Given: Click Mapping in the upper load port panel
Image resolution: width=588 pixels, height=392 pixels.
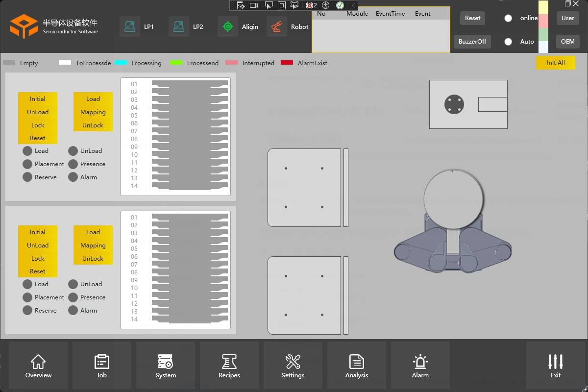Looking at the screenshot, I should (x=93, y=112).
